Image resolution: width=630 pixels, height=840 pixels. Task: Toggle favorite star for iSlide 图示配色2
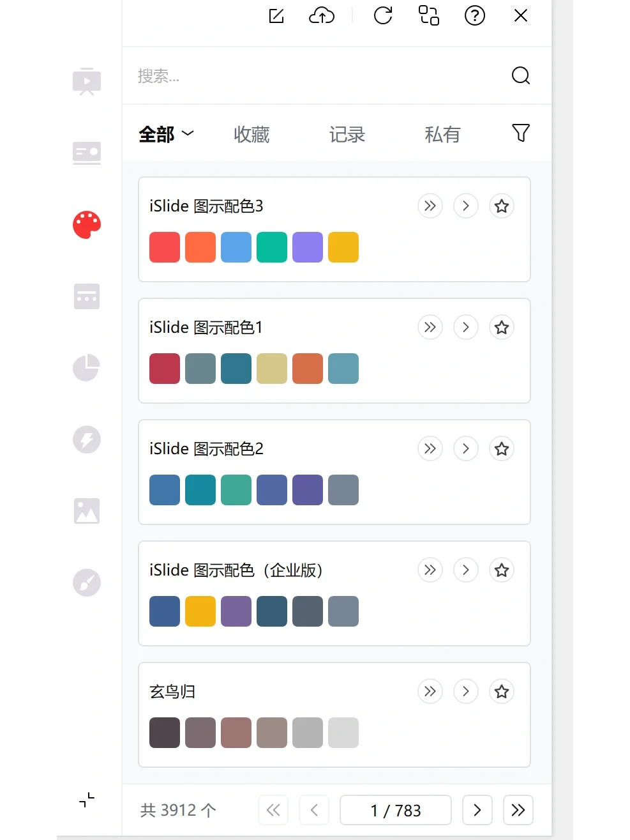pos(502,449)
